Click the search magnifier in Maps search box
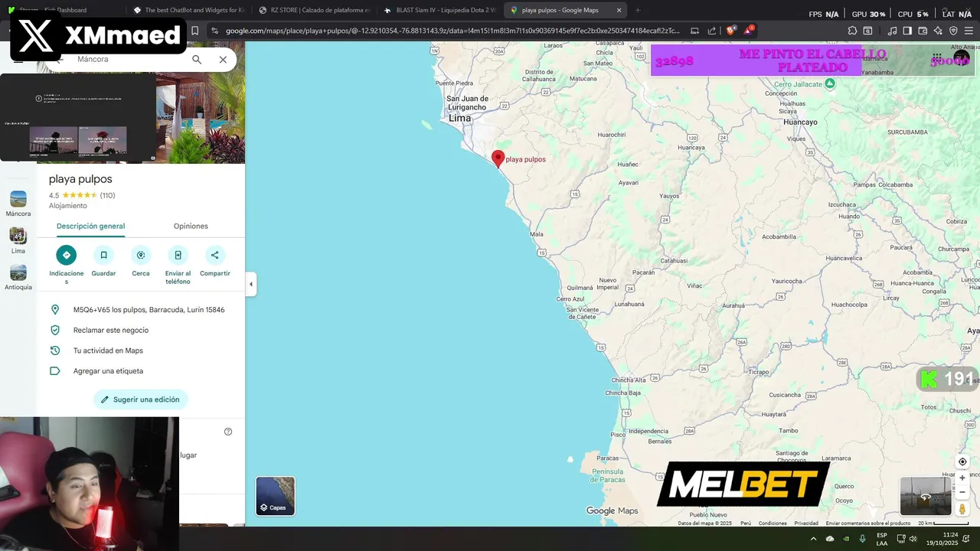The image size is (980, 551). click(197, 59)
